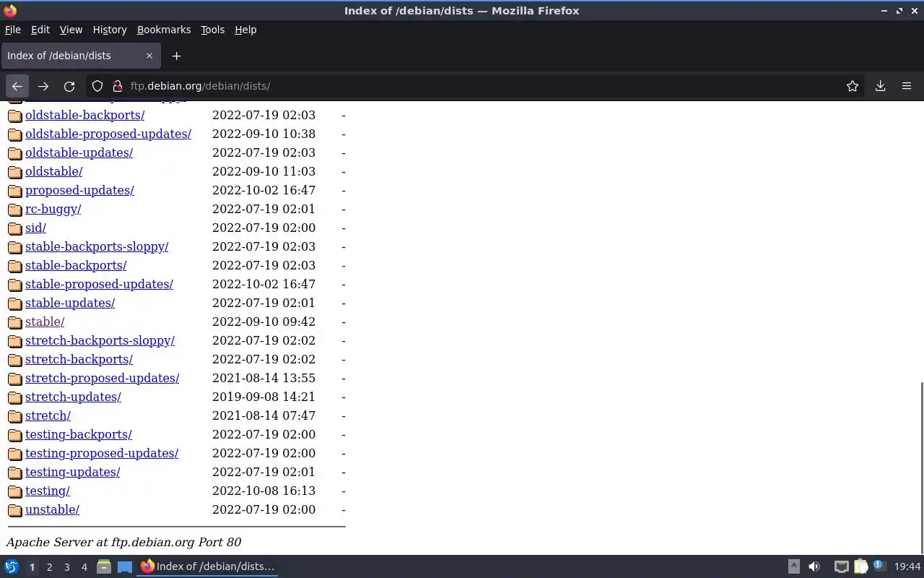Viewport: 924px width, 578px height.
Task: Open the Downloads panel
Action: 881,86
